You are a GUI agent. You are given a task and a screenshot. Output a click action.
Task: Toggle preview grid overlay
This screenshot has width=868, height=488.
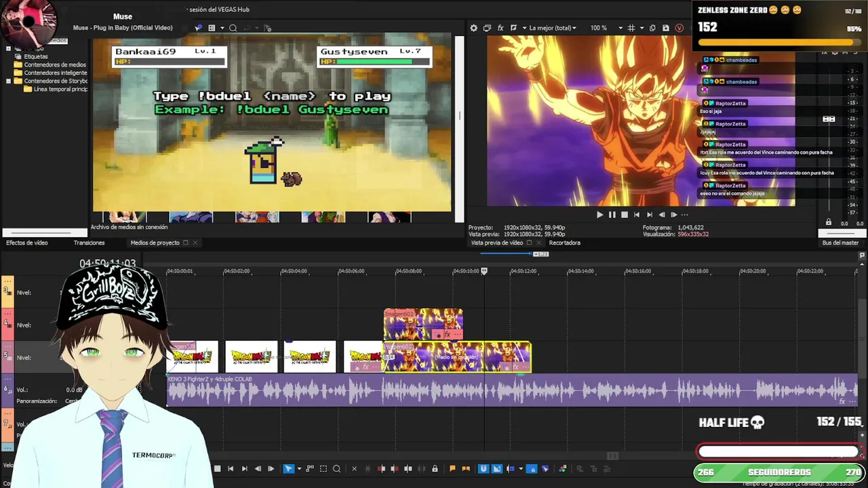tap(631, 28)
